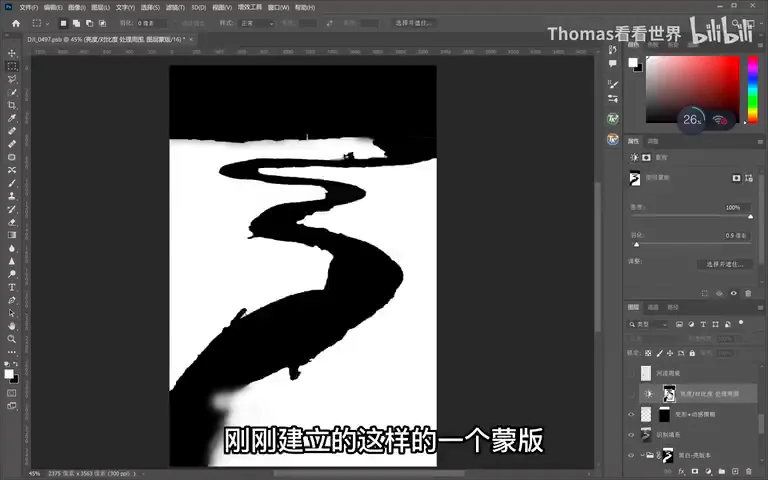Select the Horizontal Type tool
The height and width of the screenshot is (480, 768).
tap(12, 287)
